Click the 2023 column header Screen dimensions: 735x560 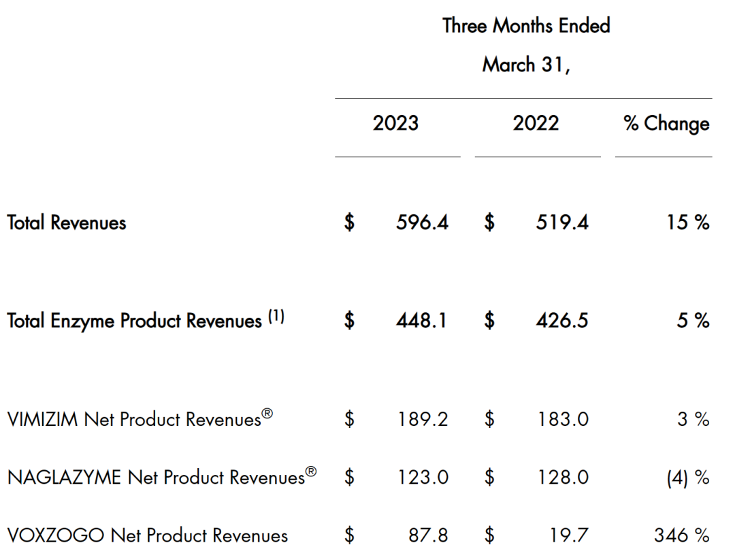[395, 123]
